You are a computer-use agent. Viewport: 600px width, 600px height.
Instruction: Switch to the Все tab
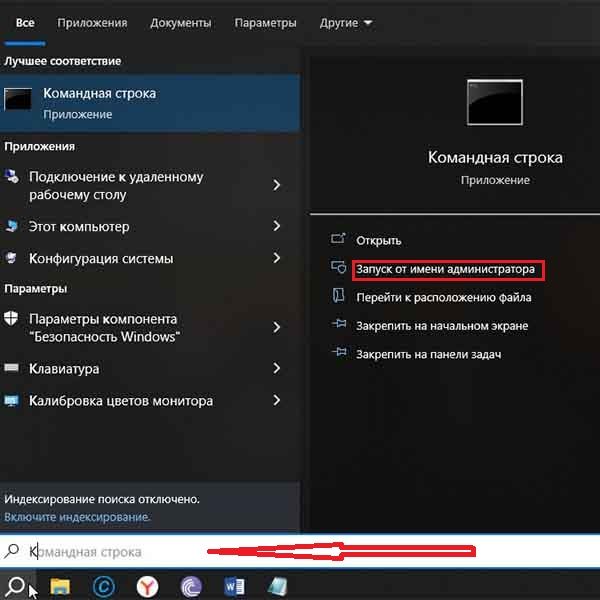coord(25,23)
